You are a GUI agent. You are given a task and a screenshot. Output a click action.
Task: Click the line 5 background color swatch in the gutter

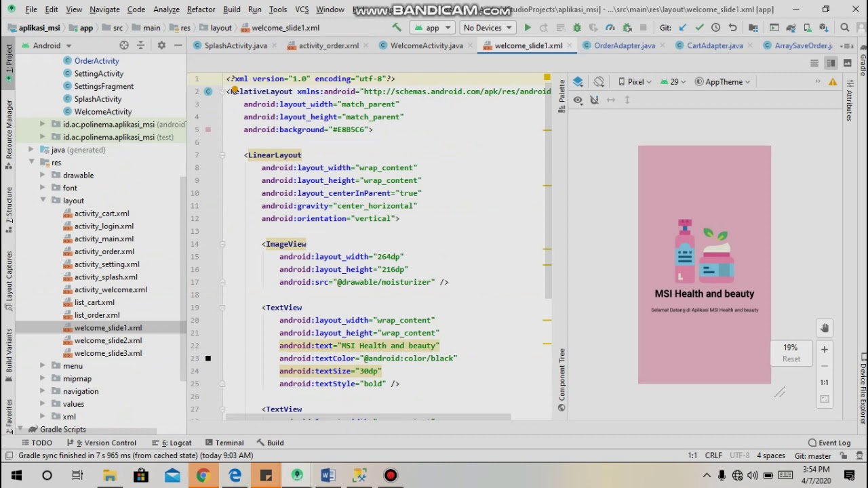pos(208,129)
